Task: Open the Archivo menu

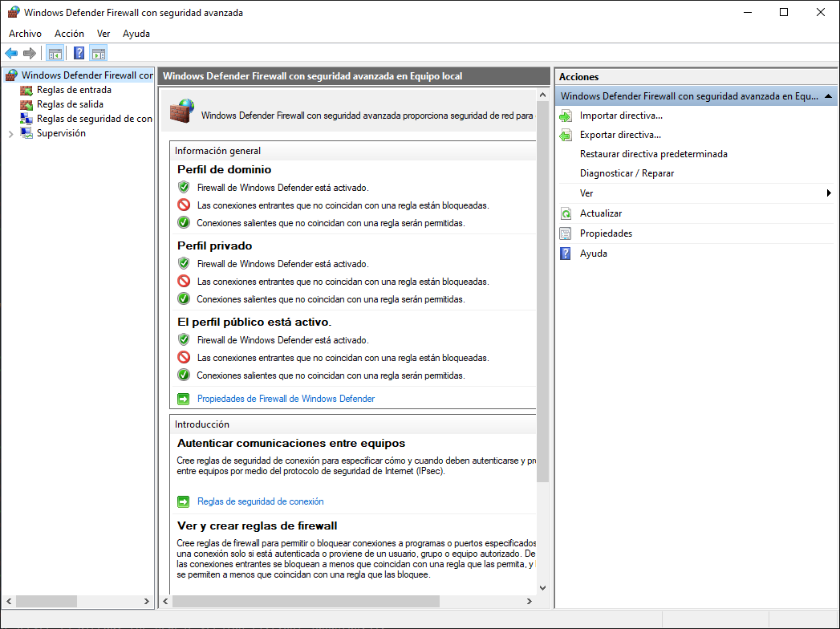Action: pyautogui.click(x=25, y=33)
